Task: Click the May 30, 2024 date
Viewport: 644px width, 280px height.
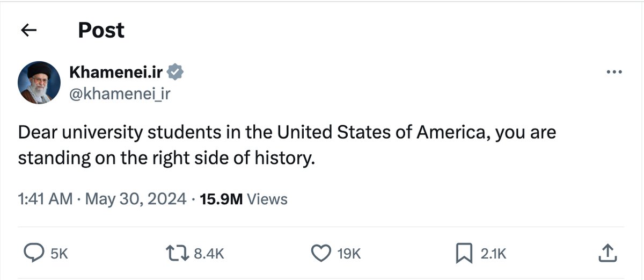Action: 136,199
